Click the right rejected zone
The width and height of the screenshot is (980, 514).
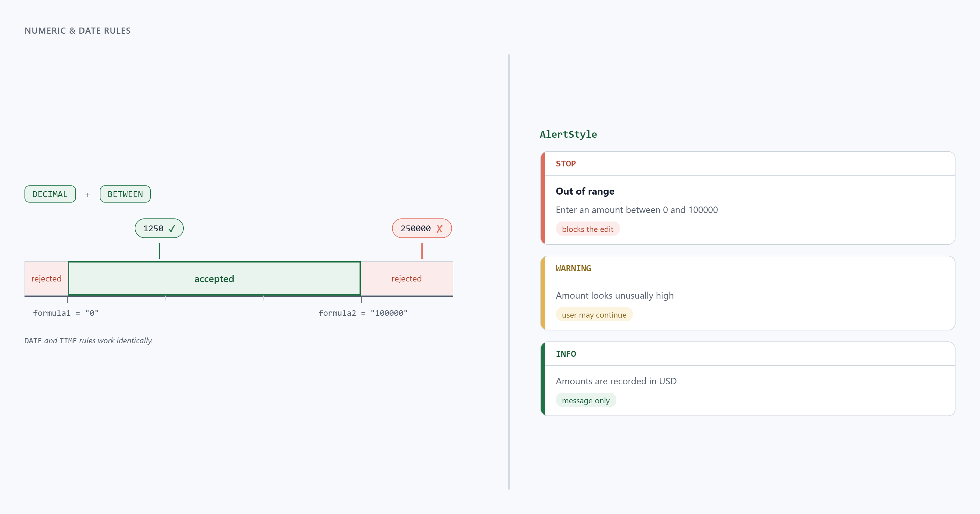407,278
